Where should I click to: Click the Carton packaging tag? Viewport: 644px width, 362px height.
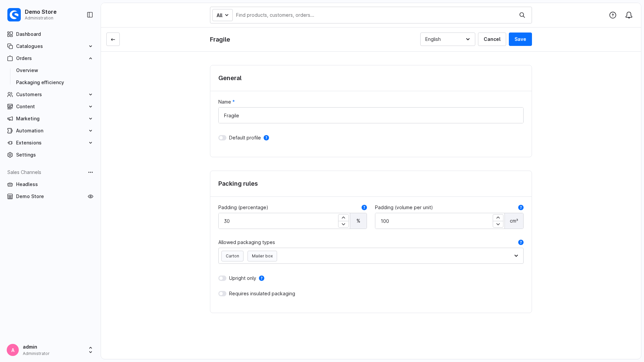coord(232,256)
